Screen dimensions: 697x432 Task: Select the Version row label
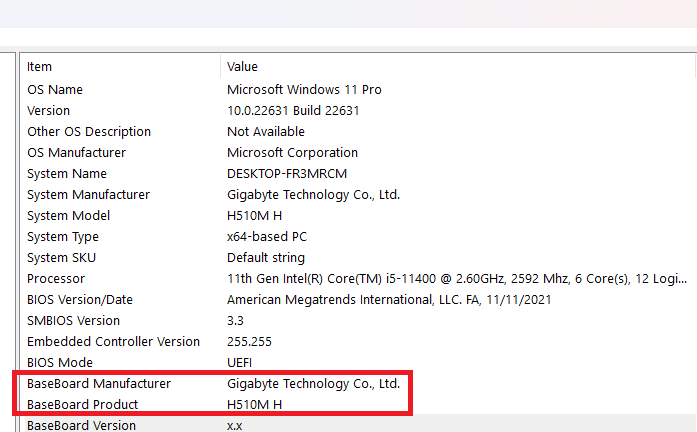coord(49,110)
